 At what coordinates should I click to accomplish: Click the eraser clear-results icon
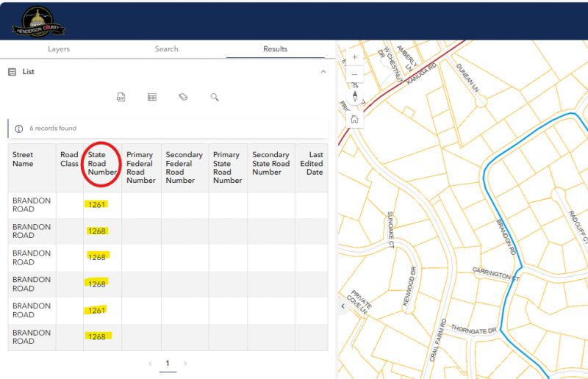(x=183, y=97)
